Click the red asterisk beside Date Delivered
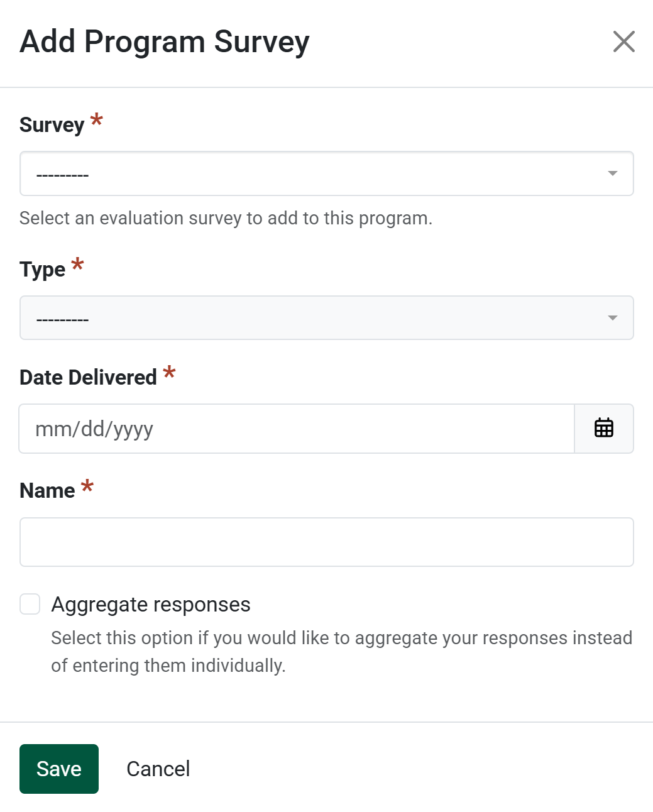 coord(169,373)
